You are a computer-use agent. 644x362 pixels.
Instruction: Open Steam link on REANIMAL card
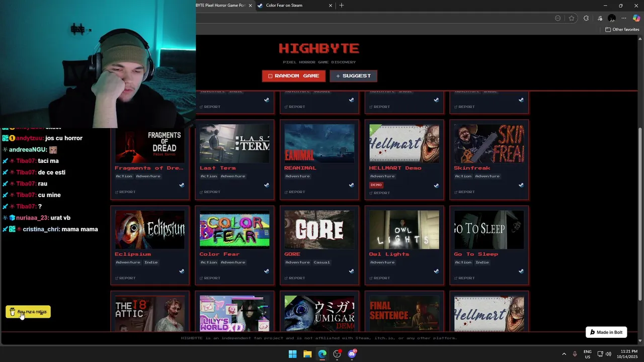(351, 185)
